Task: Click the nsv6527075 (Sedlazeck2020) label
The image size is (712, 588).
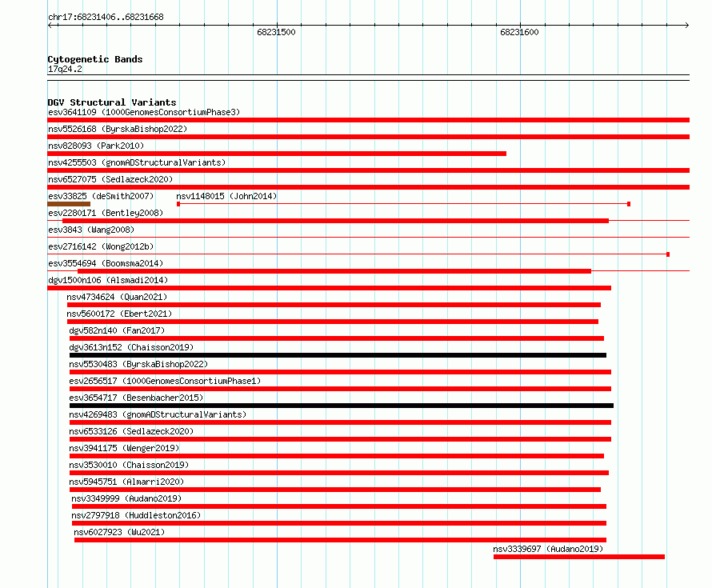Action: pos(110,179)
